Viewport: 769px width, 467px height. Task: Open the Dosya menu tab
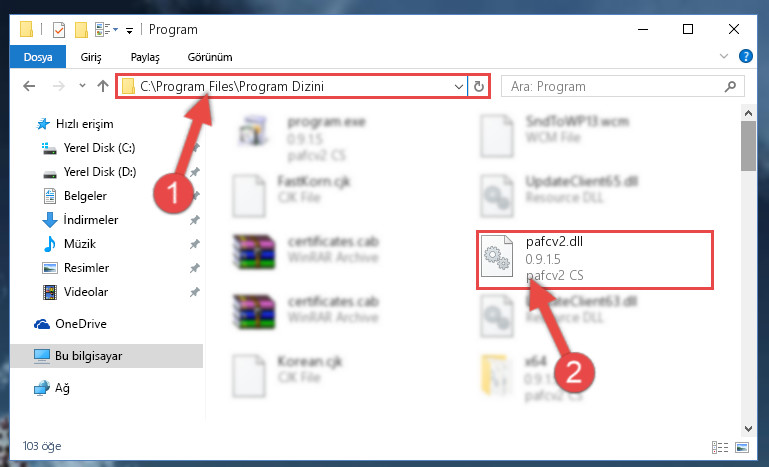[x=38, y=57]
